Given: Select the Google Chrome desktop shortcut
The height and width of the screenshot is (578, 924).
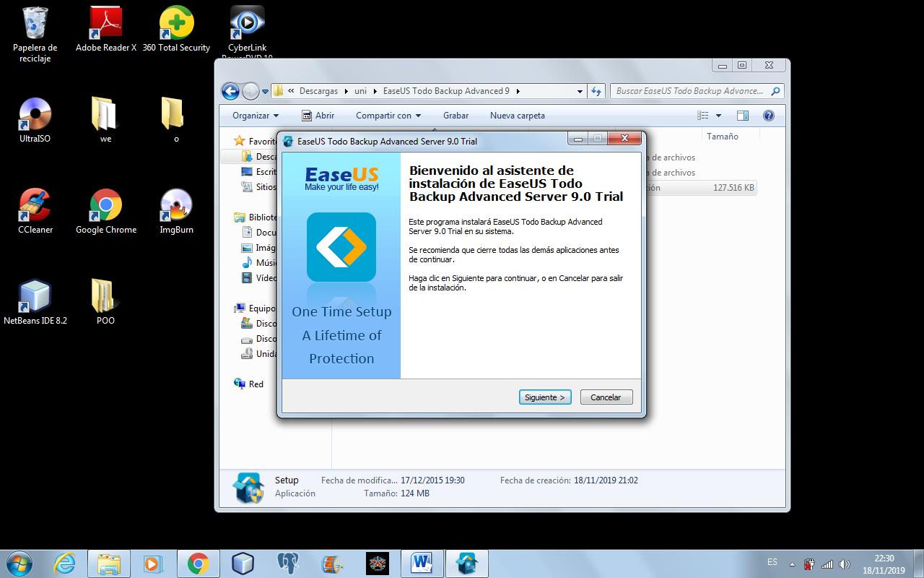Looking at the screenshot, I should [106, 212].
